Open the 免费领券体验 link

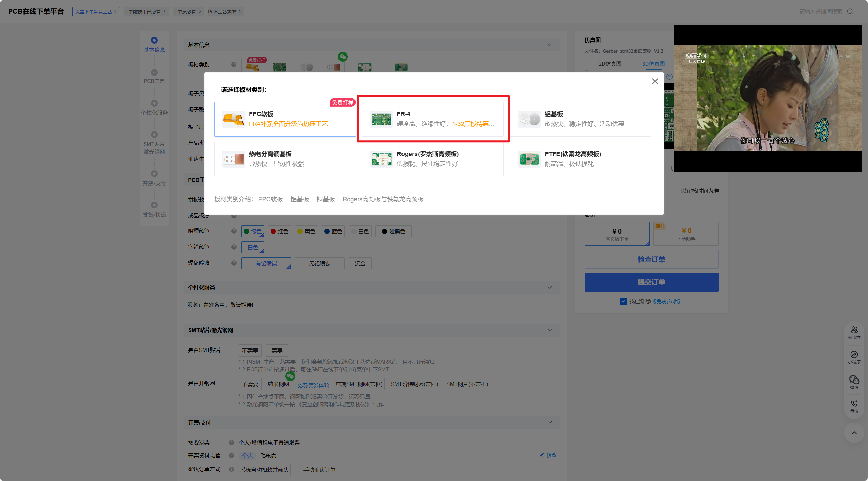(x=313, y=385)
